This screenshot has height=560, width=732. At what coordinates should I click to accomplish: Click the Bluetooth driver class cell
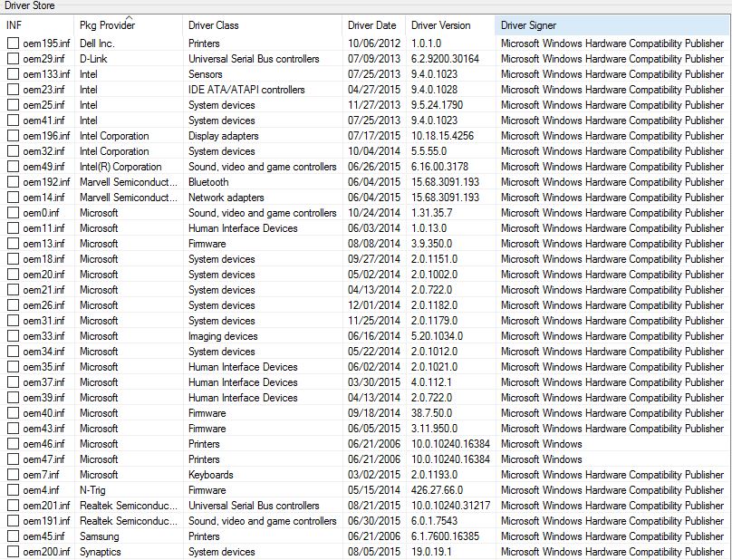click(x=208, y=182)
